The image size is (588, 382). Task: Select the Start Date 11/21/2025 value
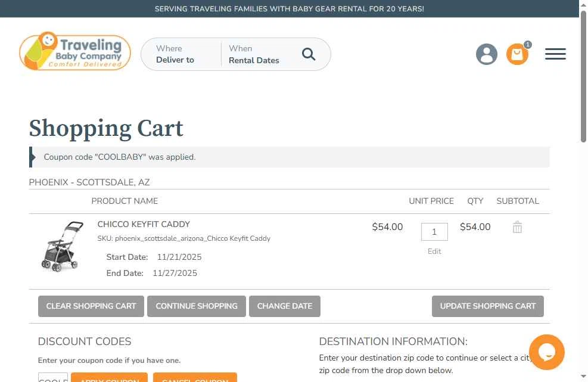click(179, 257)
